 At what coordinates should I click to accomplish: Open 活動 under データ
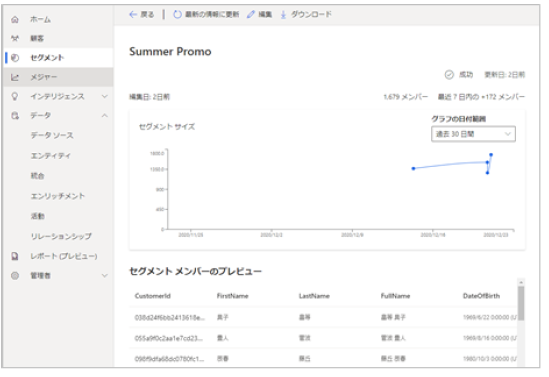37,216
